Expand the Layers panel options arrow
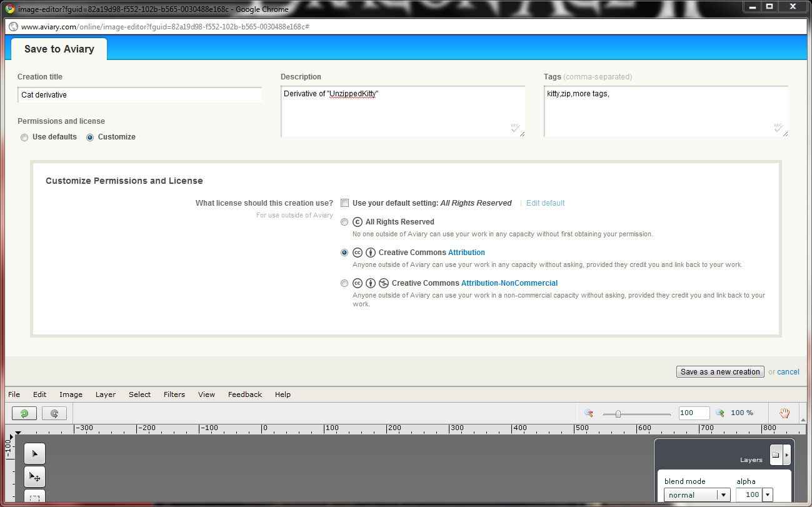Viewport: 812px width, 507px height. [x=786, y=455]
